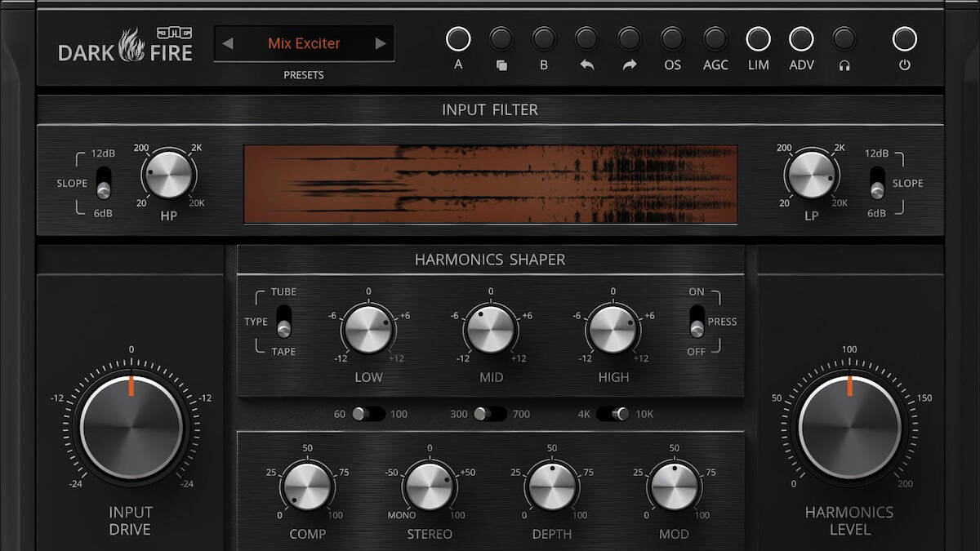The height and width of the screenshot is (551, 980).
Task: Click the Harmonics Level knob
Action: pyautogui.click(x=849, y=427)
